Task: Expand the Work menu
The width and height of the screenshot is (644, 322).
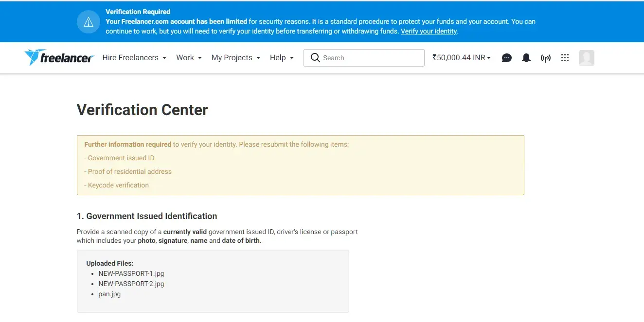Action: pos(189,58)
